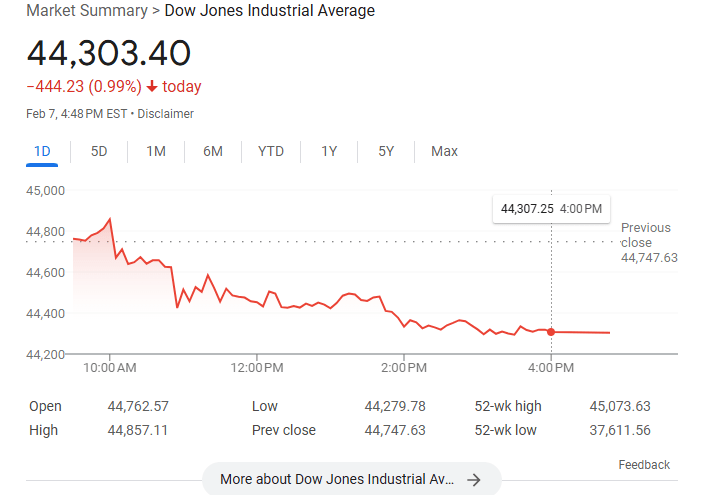Click the 44,307.25 4:00 PM tooltip
This screenshot has height=495, width=708.
(551, 209)
